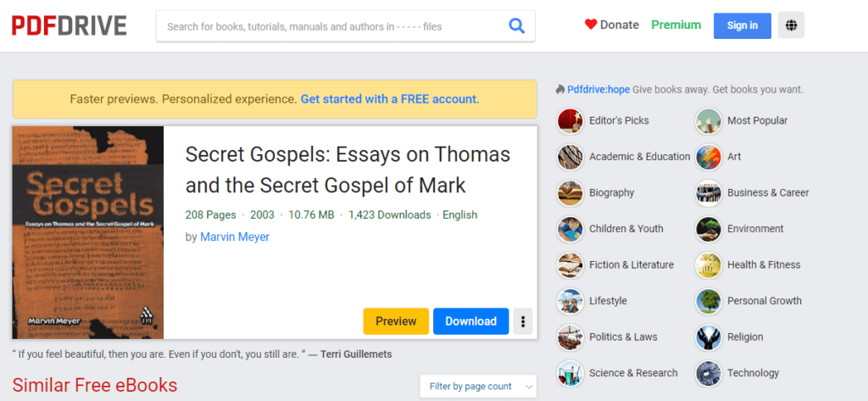Click the Most Popular category icon
868x401 pixels.
coord(709,120)
